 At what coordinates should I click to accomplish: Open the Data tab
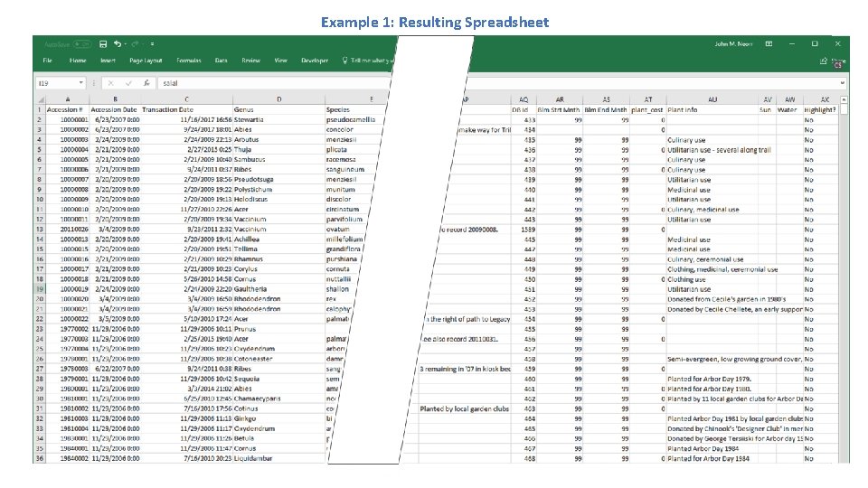(221, 61)
